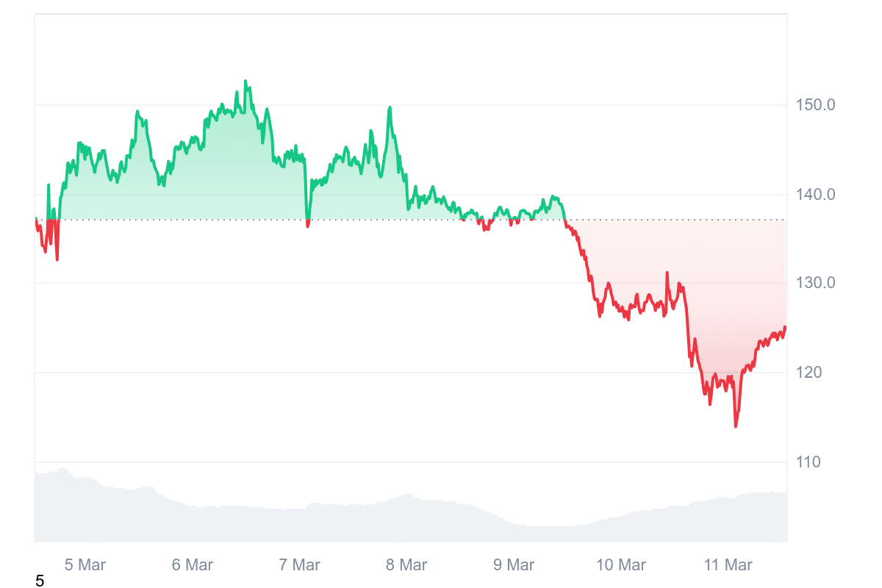Select the 6 Mar date label

click(x=193, y=564)
